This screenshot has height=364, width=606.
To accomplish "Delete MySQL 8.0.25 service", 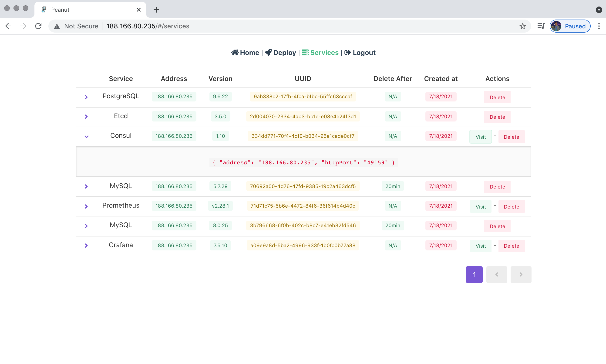I will [x=497, y=226].
